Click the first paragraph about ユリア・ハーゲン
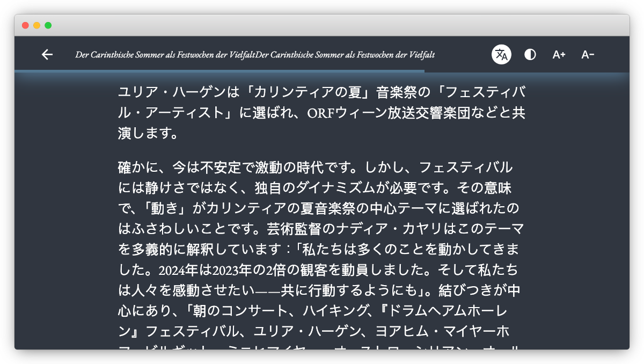This screenshot has width=644, height=364. tap(321, 113)
